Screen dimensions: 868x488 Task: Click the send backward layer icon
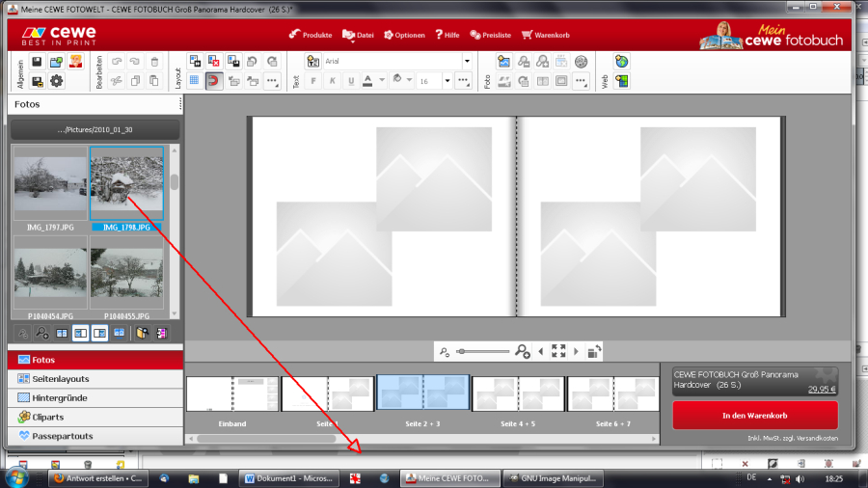pos(233,81)
